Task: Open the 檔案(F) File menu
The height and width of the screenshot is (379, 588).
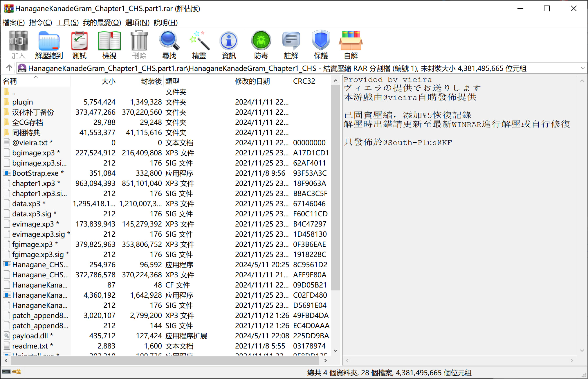Action: tap(13, 23)
